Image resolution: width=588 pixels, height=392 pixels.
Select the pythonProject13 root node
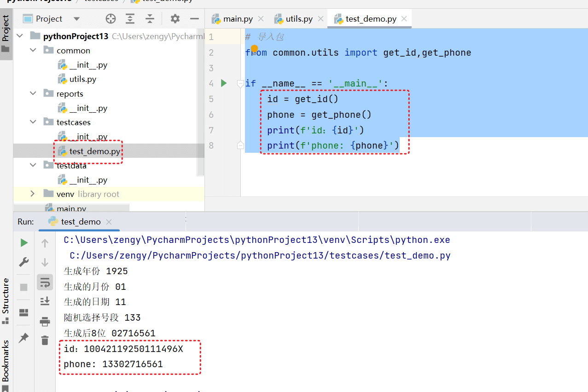pos(76,36)
